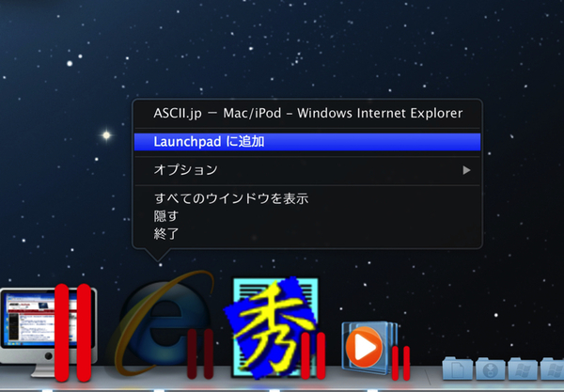Image resolution: width=564 pixels, height=392 pixels.
Task: Click the Internet Explorer dock icon
Action: (161, 324)
